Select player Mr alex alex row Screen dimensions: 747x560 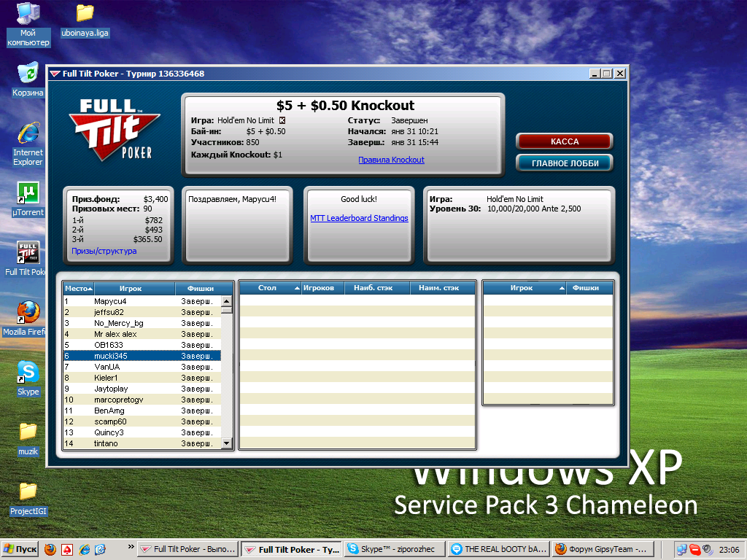pyautogui.click(x=142, y=334)
